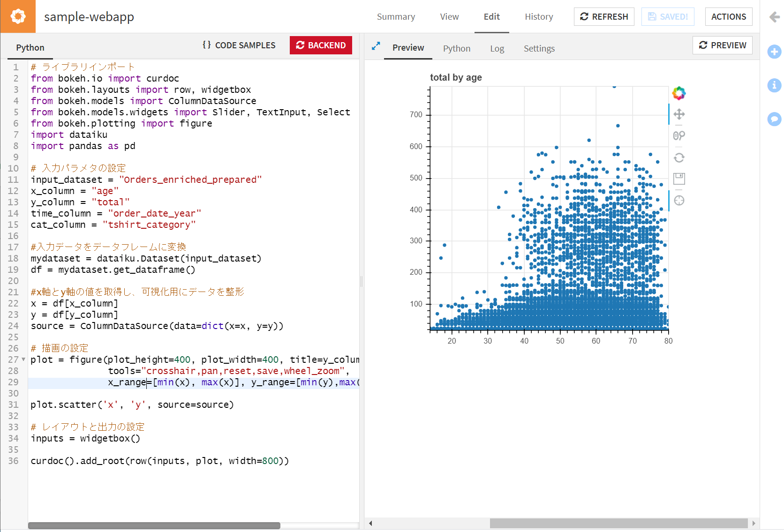Click the Dataiku flower logo icon

pos(18,16)
